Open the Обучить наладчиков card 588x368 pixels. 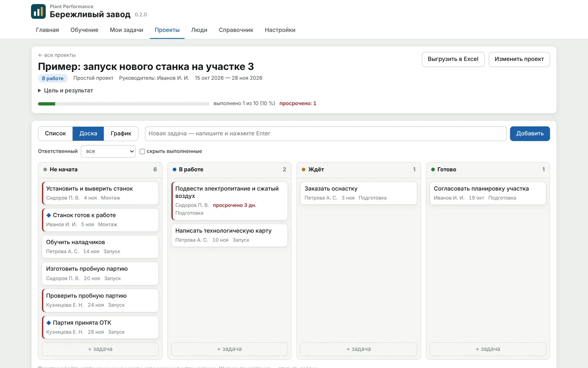coord(100,247)
